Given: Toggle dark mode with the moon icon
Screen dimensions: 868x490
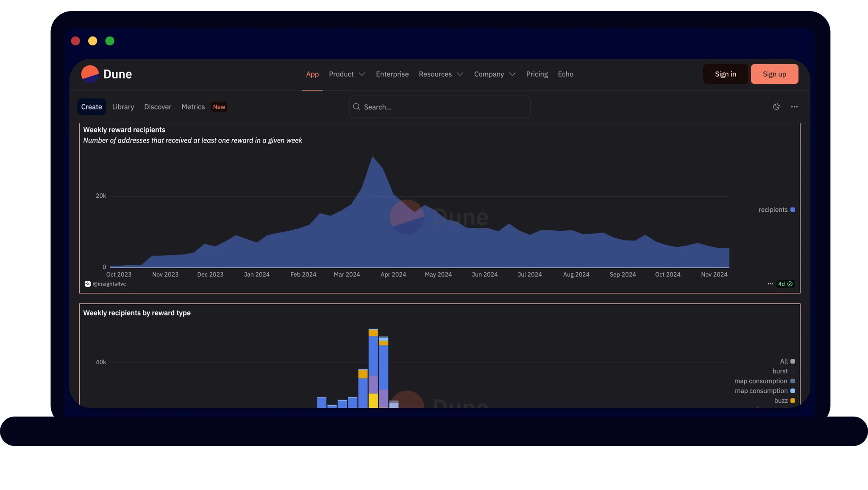Looking at the screenshot, I should pyautogui.click(x=777, y=106).
